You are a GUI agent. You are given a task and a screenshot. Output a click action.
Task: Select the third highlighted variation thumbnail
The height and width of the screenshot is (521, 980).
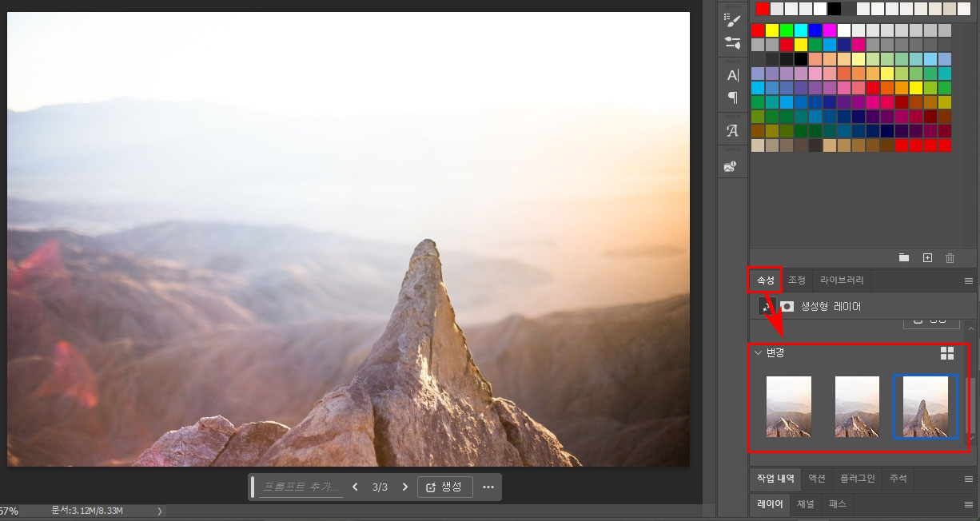[x=926, y=407]
